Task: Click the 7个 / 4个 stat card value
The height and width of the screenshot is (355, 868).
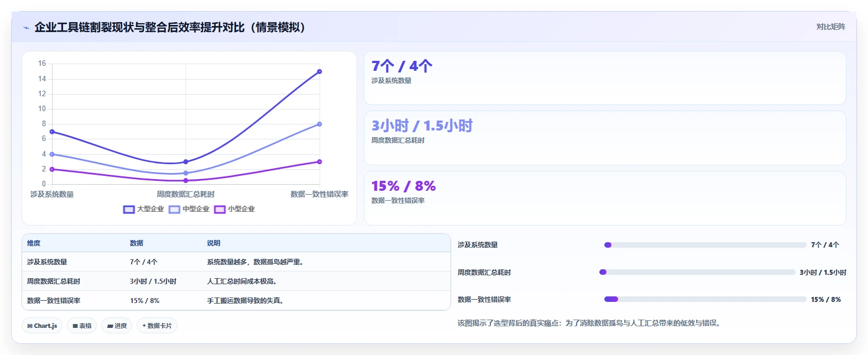Action: coord(402,66)
